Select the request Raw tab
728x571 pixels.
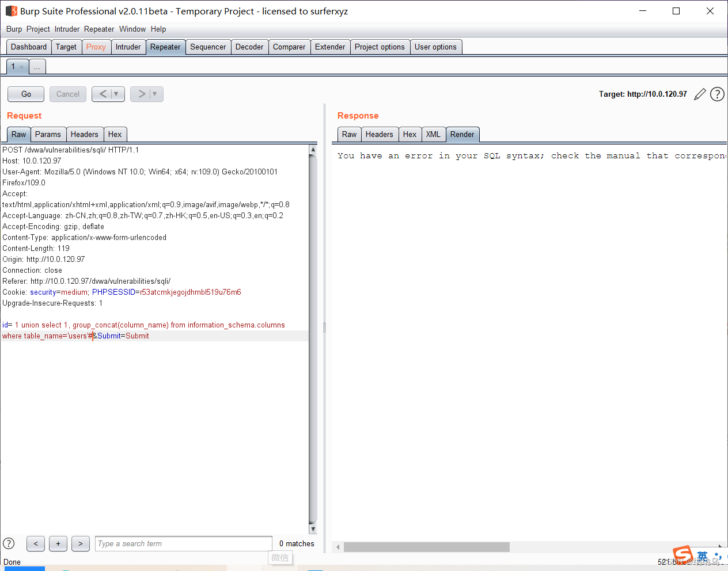pos(19,135)
